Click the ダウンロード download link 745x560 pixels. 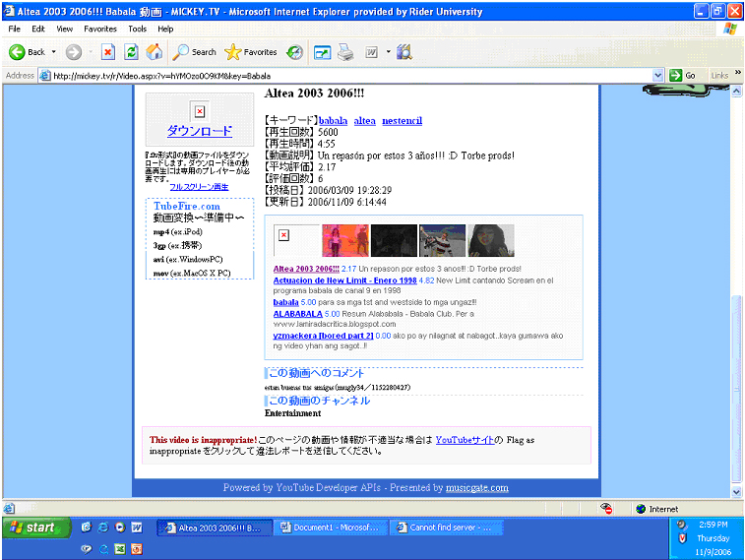pyautogui.click(x=200, y=131)
